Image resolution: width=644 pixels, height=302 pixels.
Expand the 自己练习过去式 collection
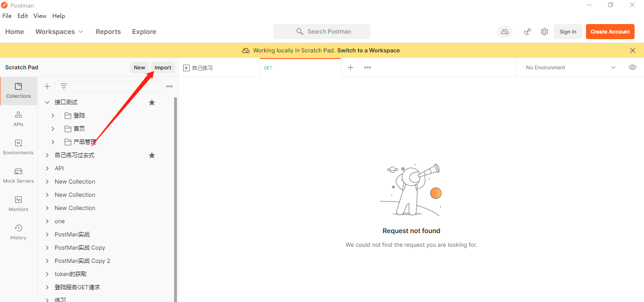(47, 155)
